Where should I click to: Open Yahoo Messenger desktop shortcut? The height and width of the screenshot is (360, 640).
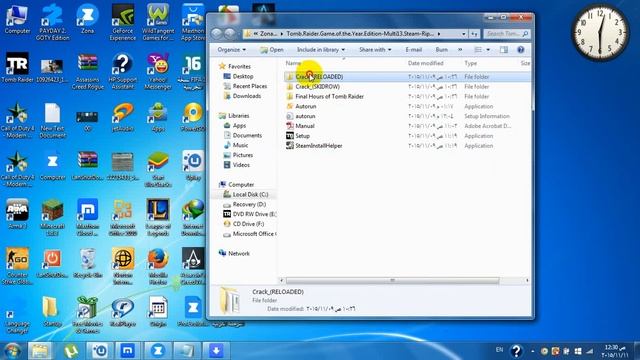(158, 71)
